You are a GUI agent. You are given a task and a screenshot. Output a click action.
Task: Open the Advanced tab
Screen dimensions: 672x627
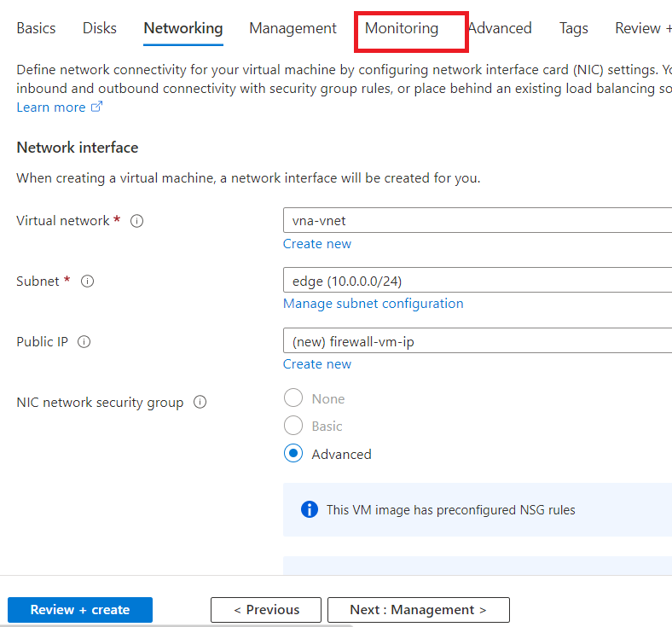[x=501, y=29]
